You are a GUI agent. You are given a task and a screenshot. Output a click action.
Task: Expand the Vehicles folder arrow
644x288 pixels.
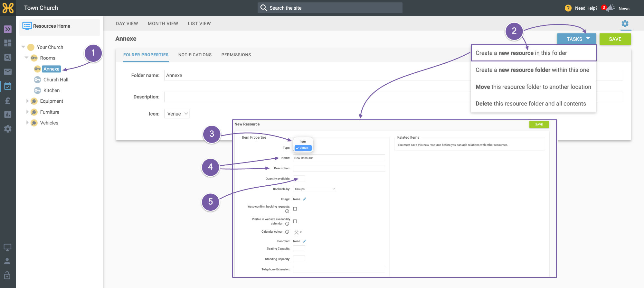(x=27, y=123)
